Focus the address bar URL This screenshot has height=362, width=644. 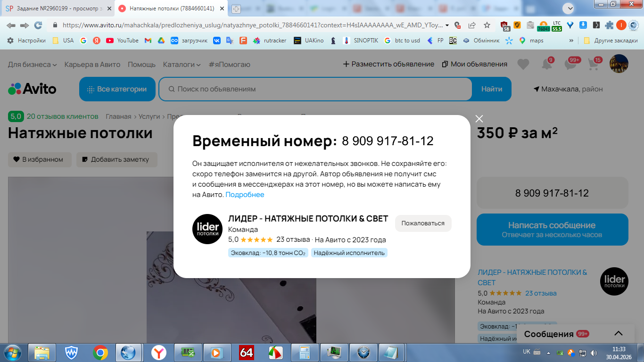pyautogui.click(x=252, y=25)
